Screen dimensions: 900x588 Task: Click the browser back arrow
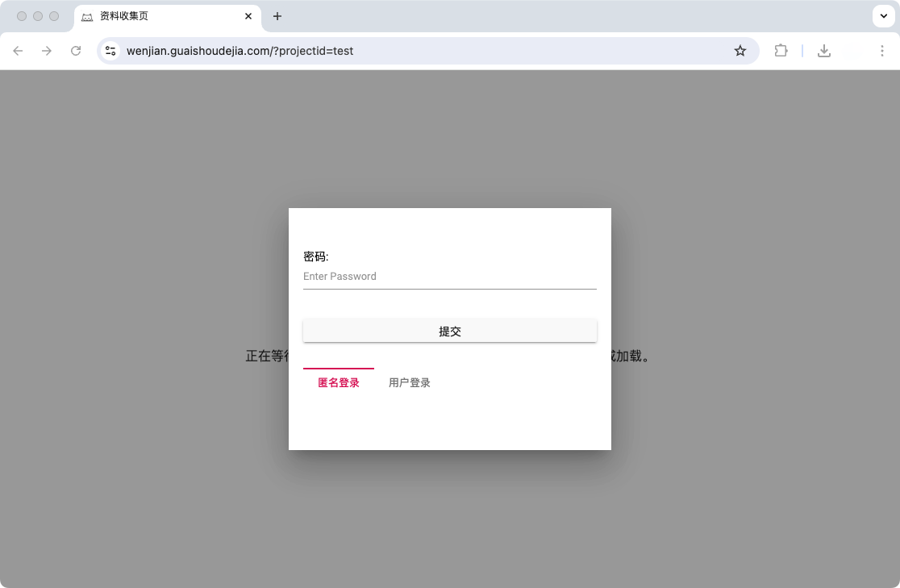pyautogui.click(x=18, y=51)
